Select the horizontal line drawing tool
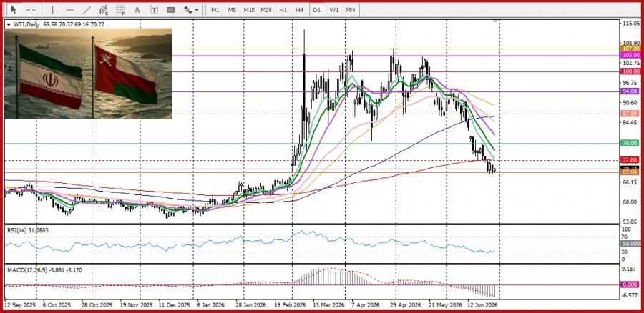The image size is (644, 313). 70,10
